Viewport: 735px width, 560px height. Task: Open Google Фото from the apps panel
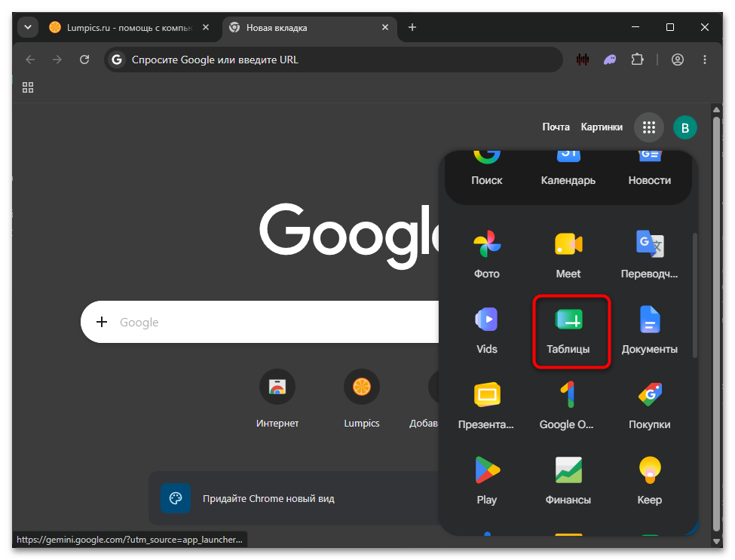486,255
